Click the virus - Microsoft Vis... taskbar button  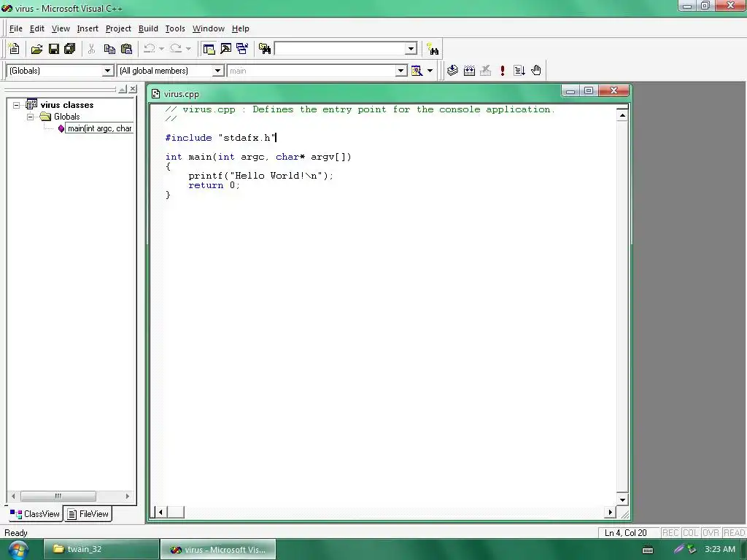pos(218,550)
